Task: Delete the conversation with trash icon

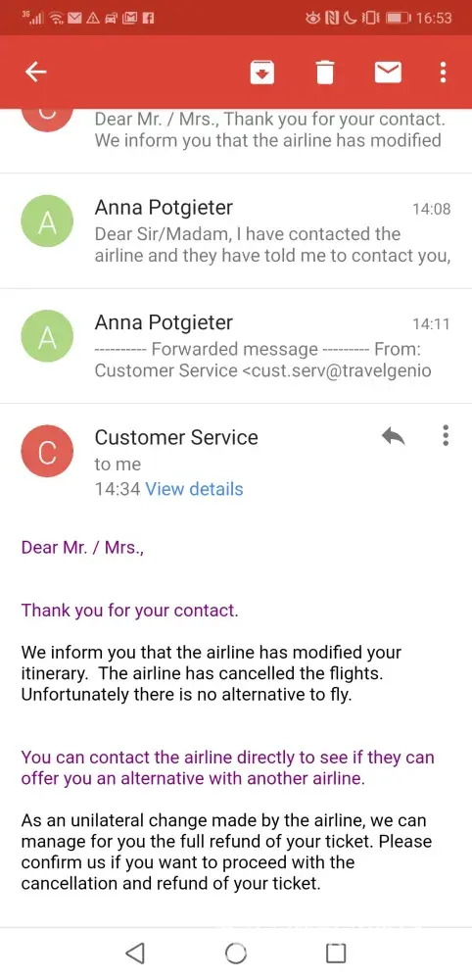Action: point(325,73)
